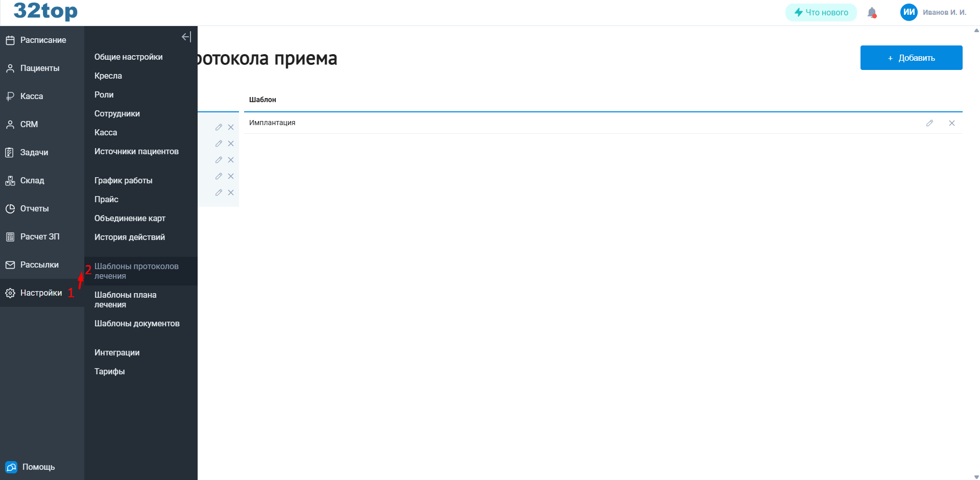Image resolution: width=980 pixels, height=480 pixels.
Task: Delete the Имплантация template with the X icon
Action: (952, 123)
